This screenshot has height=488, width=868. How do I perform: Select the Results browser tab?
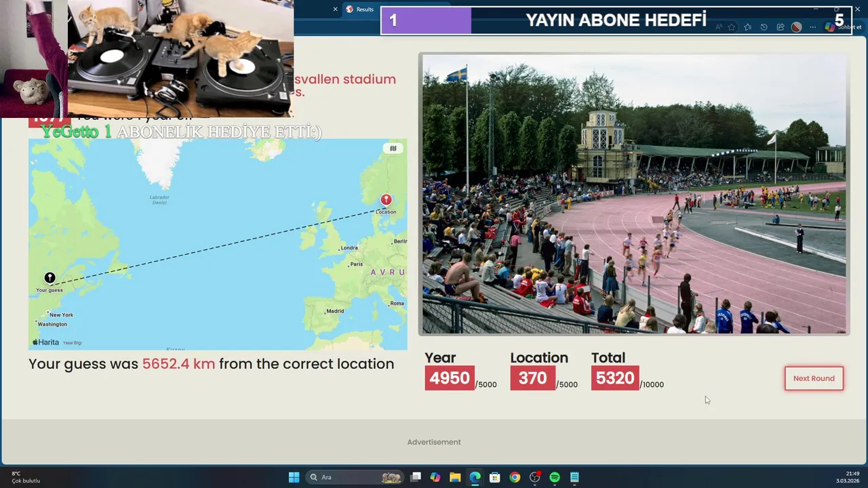point(365,9)
